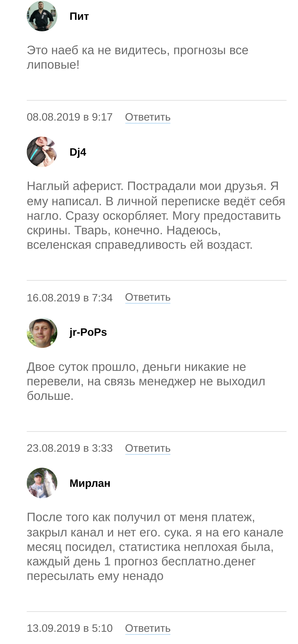Select the comment beginning Двое суток прошло
This screenshot has height=644, width=298.
click(146, 381)
